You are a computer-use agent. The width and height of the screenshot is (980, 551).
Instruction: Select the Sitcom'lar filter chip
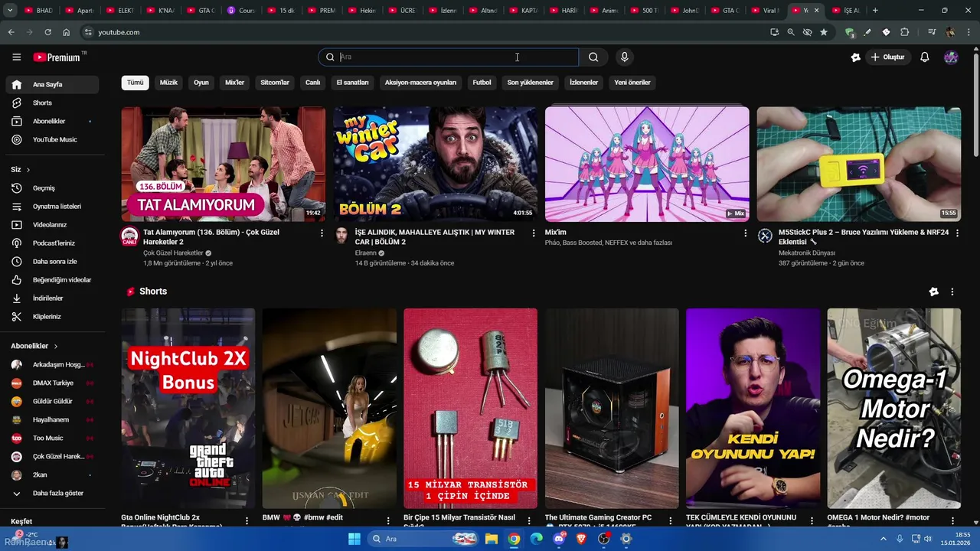[x=275, y=83]
